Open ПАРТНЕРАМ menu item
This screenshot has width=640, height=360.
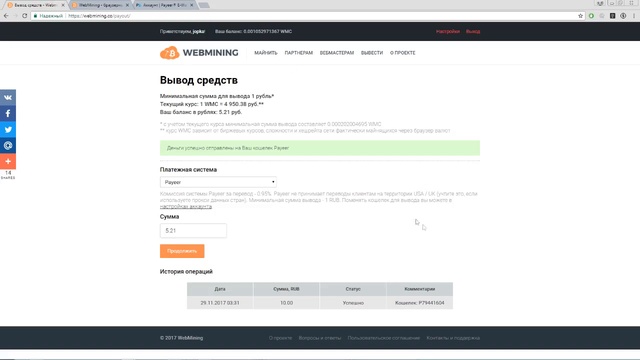point(299,53)
